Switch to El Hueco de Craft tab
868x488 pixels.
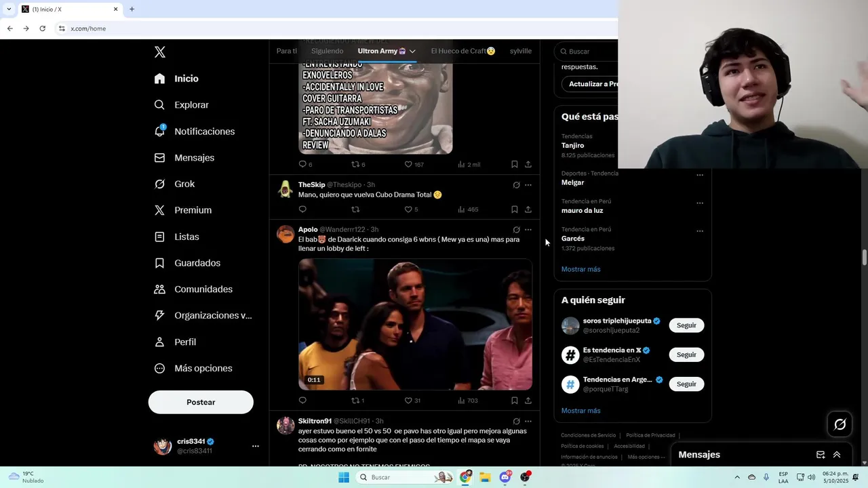[463, 51]
